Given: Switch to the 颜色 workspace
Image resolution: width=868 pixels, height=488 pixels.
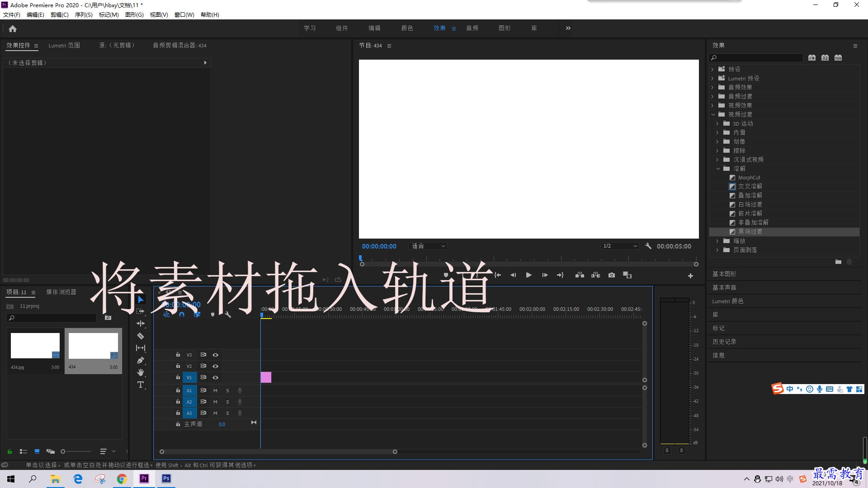Looking at the screenshot, I should click(407, 28).
